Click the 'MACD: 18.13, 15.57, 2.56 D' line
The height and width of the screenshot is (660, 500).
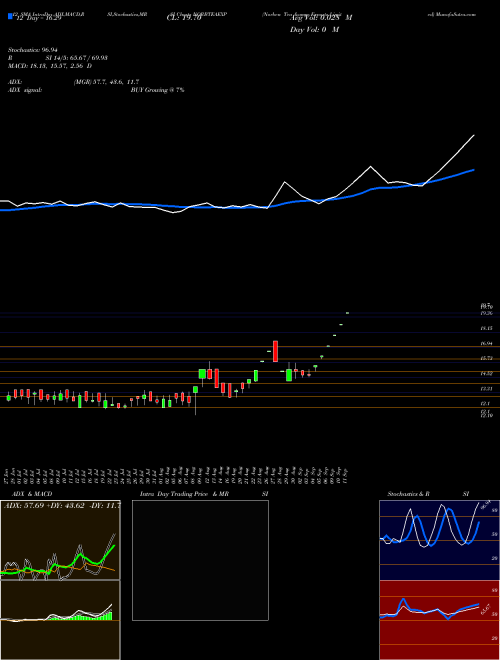(x=50, y=66)
